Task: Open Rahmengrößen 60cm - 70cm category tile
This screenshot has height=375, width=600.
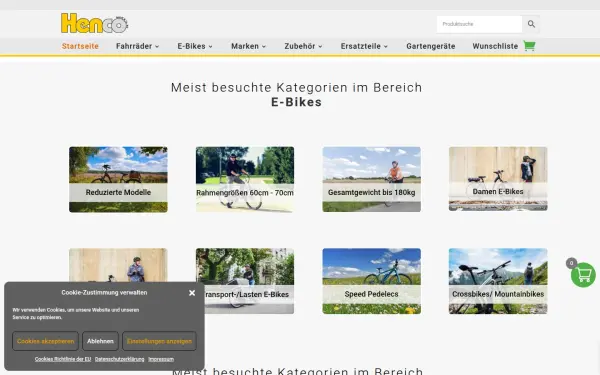Action: tap(245, 179)
